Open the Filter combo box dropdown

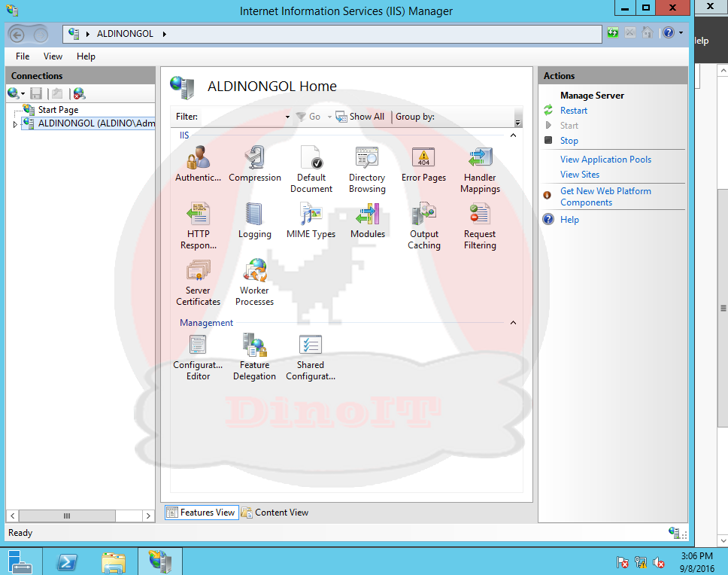287,117
